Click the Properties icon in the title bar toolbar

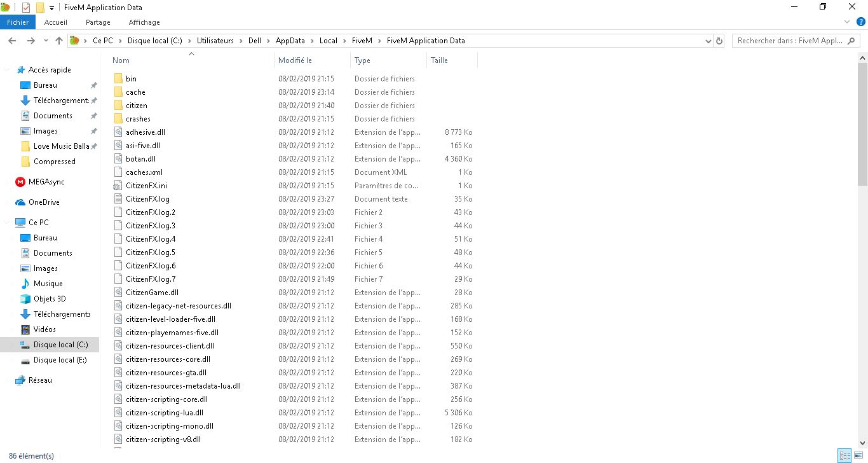click(26, 8)
